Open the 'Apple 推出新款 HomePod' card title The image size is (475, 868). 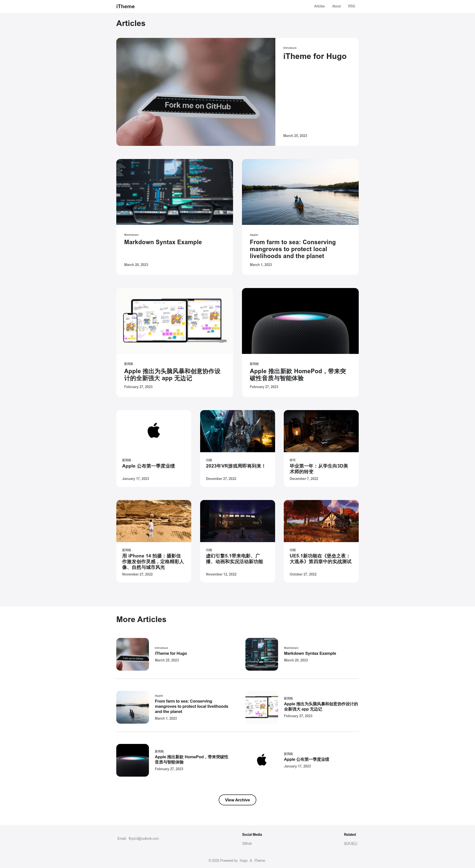pyautogui.click(x=298, y=375)
